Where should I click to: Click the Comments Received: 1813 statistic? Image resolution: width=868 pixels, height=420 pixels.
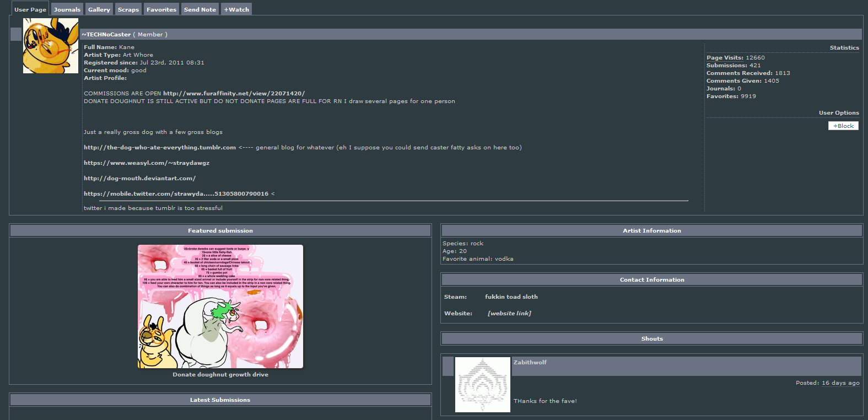748,73
